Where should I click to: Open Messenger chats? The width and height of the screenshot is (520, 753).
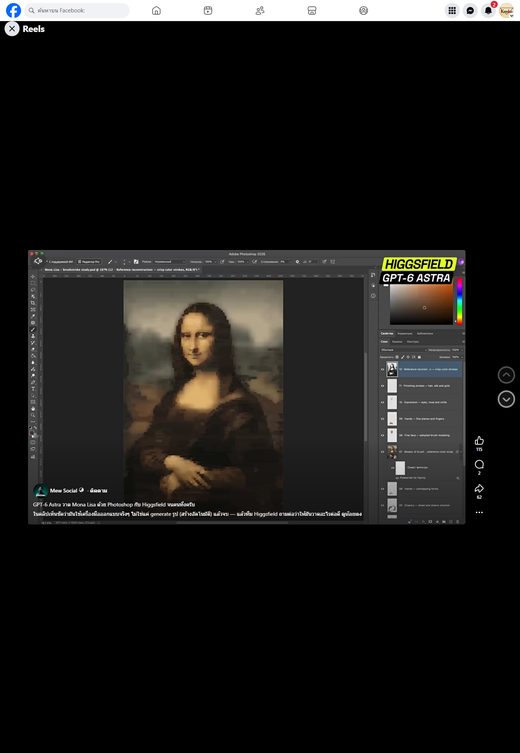click(x=470, y=11)
